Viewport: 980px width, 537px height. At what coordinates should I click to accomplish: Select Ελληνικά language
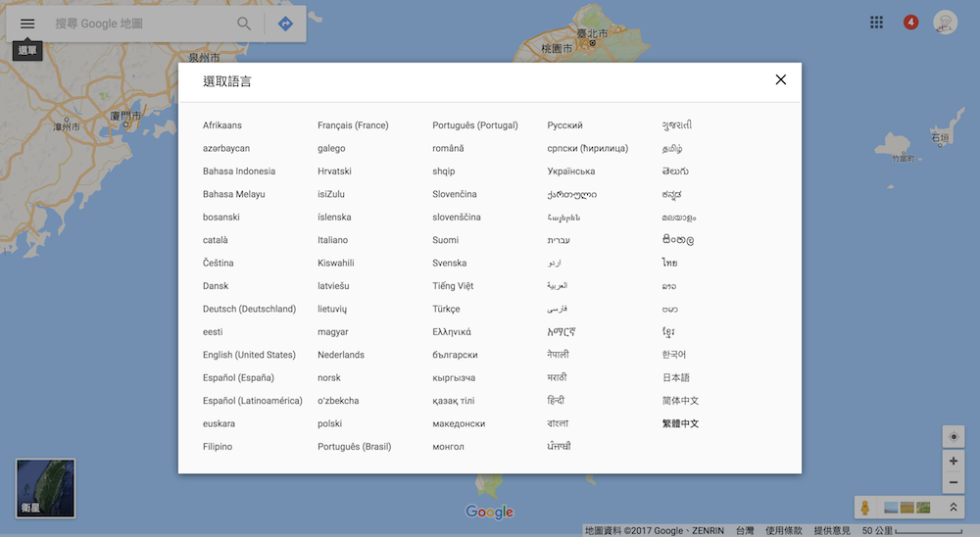pyautogui.click(x=451, y=332)
